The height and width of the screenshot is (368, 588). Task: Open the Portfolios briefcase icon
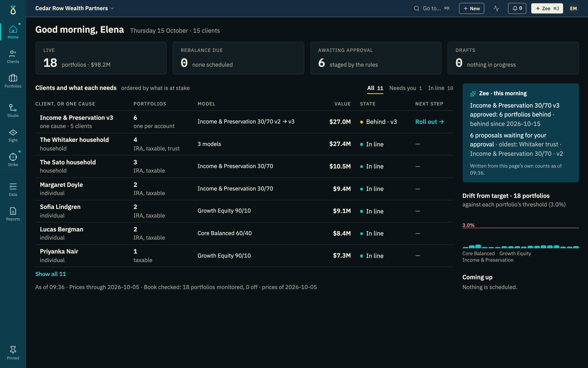click(x=13, y=81)
